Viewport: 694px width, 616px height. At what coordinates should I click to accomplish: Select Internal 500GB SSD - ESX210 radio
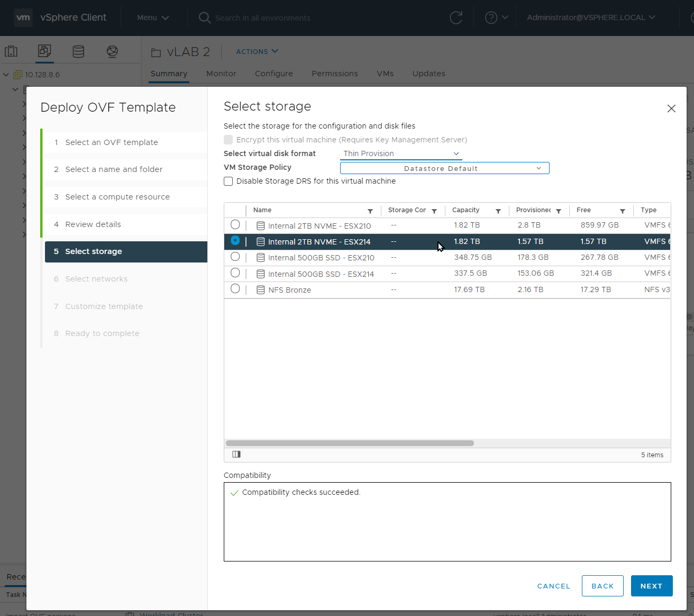click(x=235, y=257)
